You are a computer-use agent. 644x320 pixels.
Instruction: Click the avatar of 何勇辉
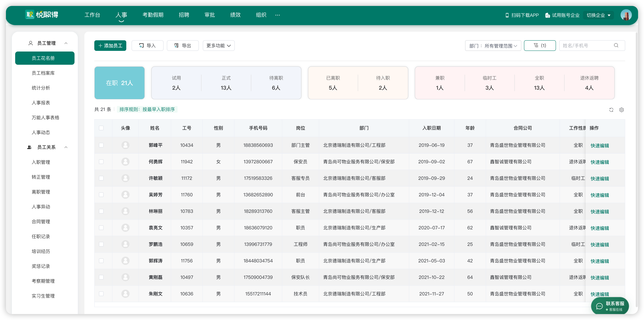(x=125, y=161)
